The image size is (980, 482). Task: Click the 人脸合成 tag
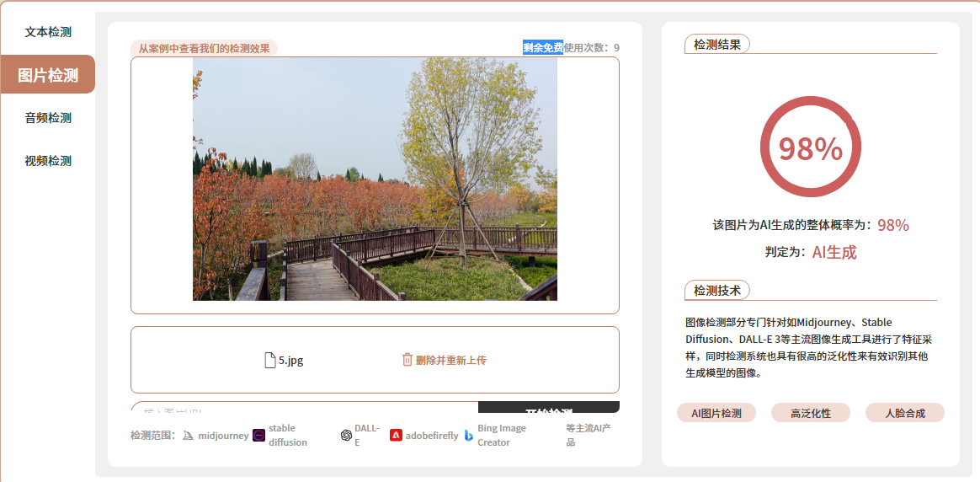click(x=905, y=413)
